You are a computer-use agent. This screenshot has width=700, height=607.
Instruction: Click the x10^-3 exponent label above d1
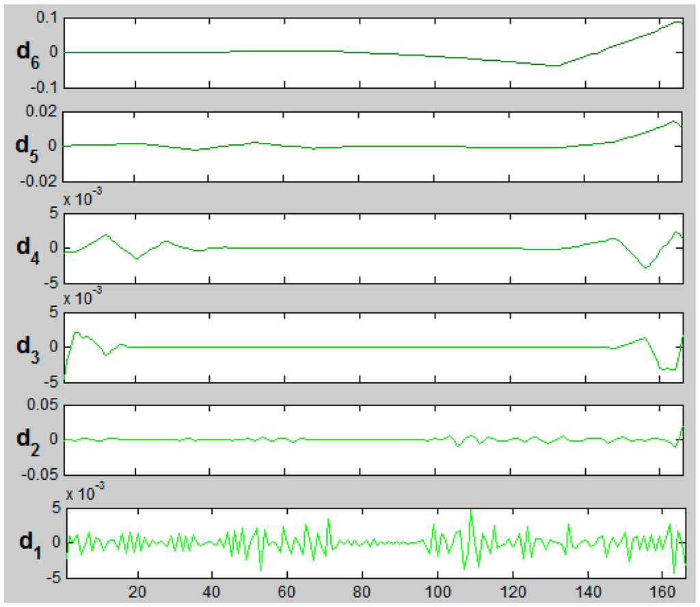pyautogui.click(x=84, y=493)
